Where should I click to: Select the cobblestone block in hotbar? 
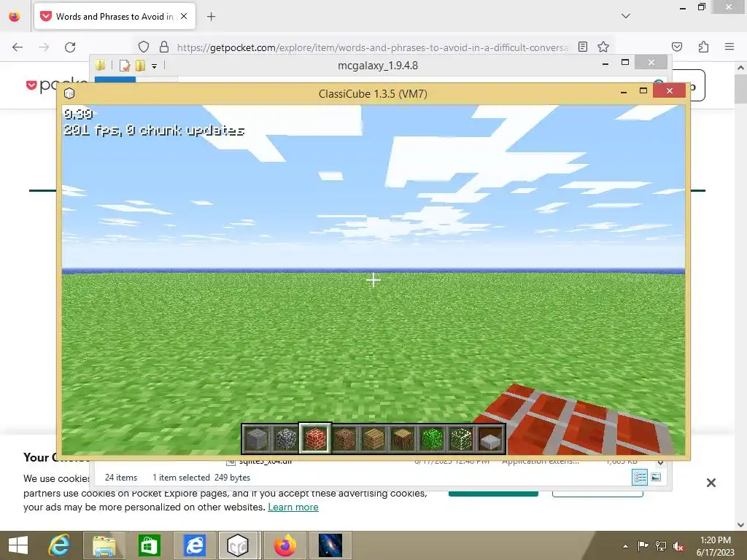click(x=286, y=438)
